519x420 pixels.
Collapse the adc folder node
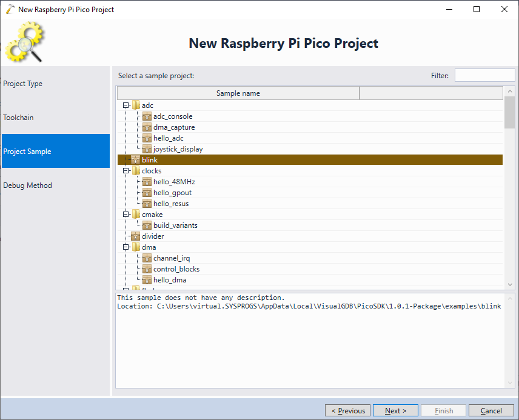[126, 105]
